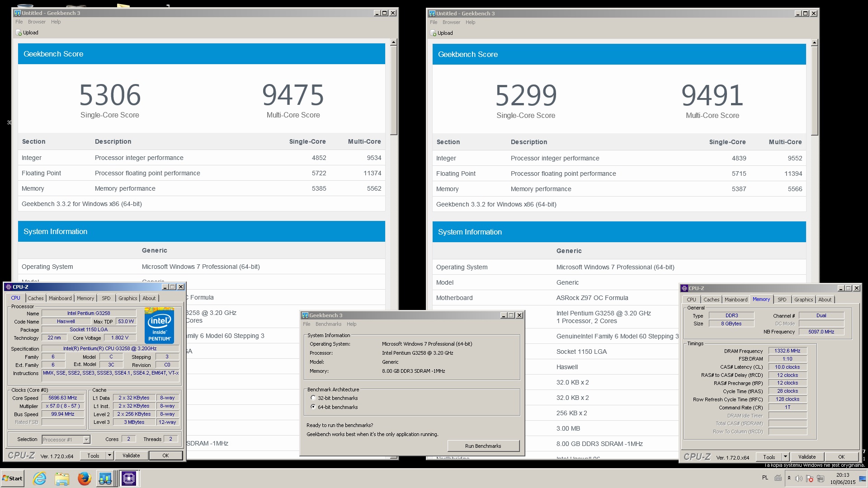The width and height of the screenshot is (868, 488).
Task: Open About tab in left CPU-Z
Action: pyautogui.click(x=149, y=298)
